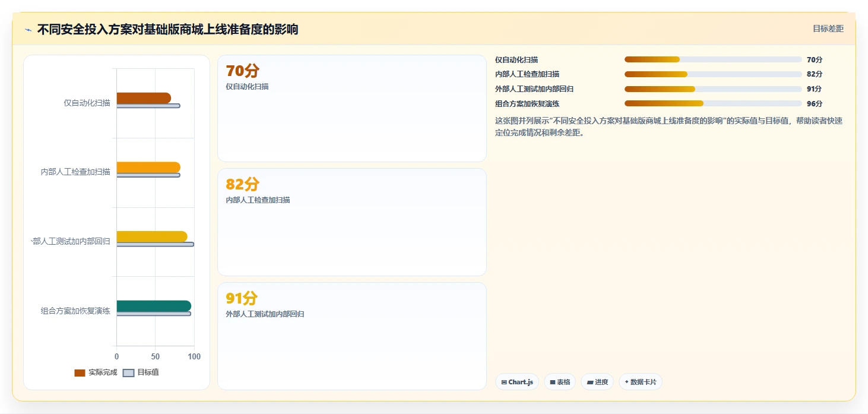Click the 进度 tag chip

pos(597,382)
